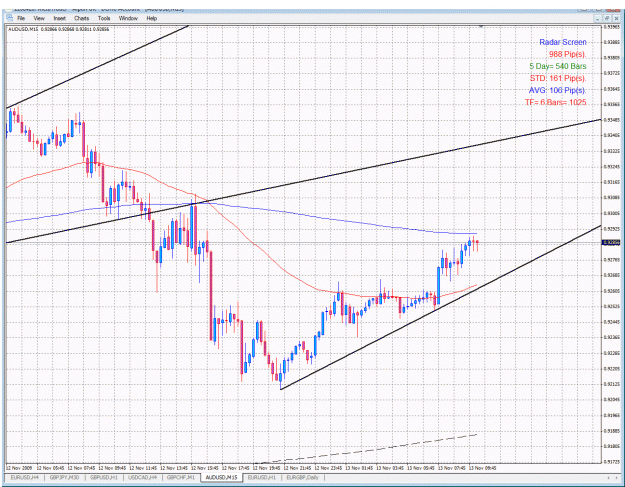Select the dashed line near chart bottom

pyautogui.click(x=367, y=450)
